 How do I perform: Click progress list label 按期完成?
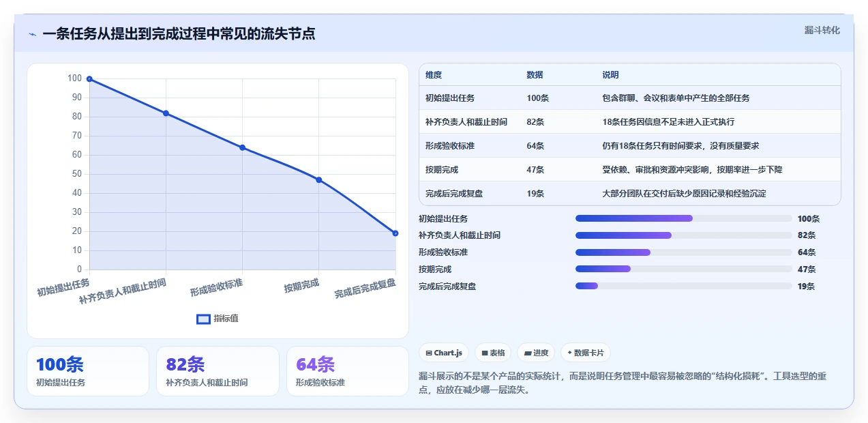pyautogui.click(x=435, y=269)
